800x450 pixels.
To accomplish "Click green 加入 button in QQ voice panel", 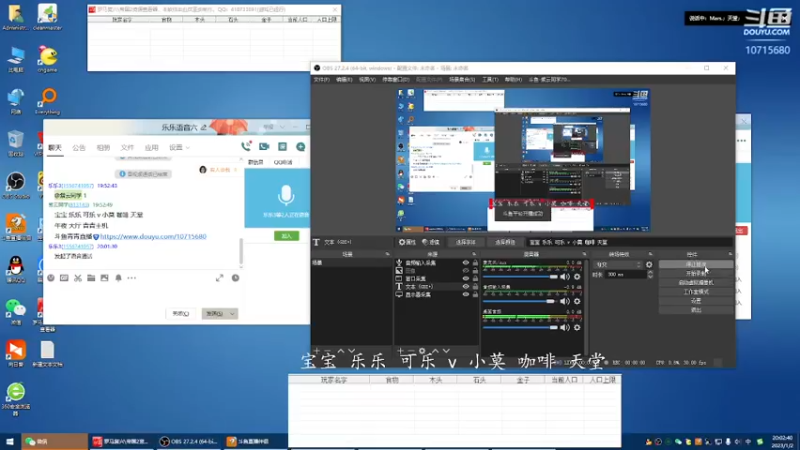I will tap(287, 236).
